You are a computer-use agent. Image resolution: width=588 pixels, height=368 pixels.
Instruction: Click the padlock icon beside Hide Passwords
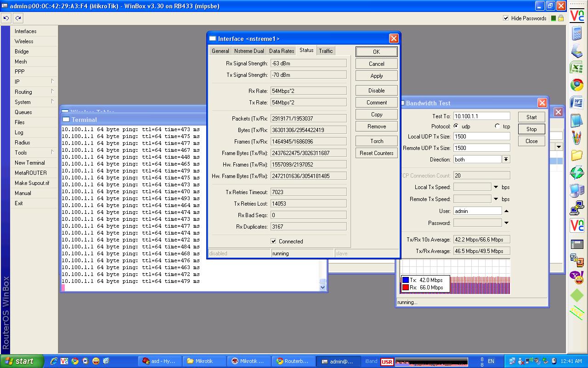coord(560,18)
